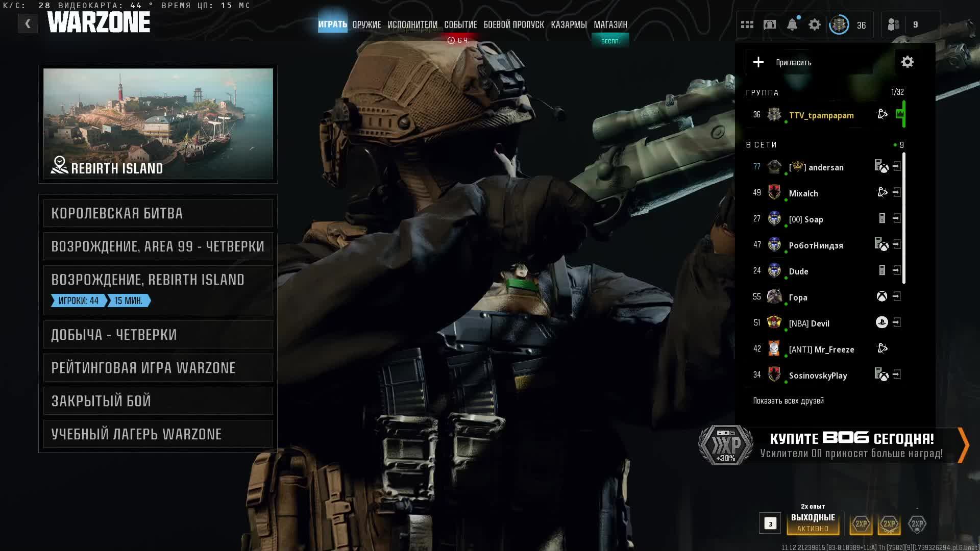This screenshot has height=551, width=980.
Task: Click the Rebirth Island map thumbnail
Action: pos(158,123)
